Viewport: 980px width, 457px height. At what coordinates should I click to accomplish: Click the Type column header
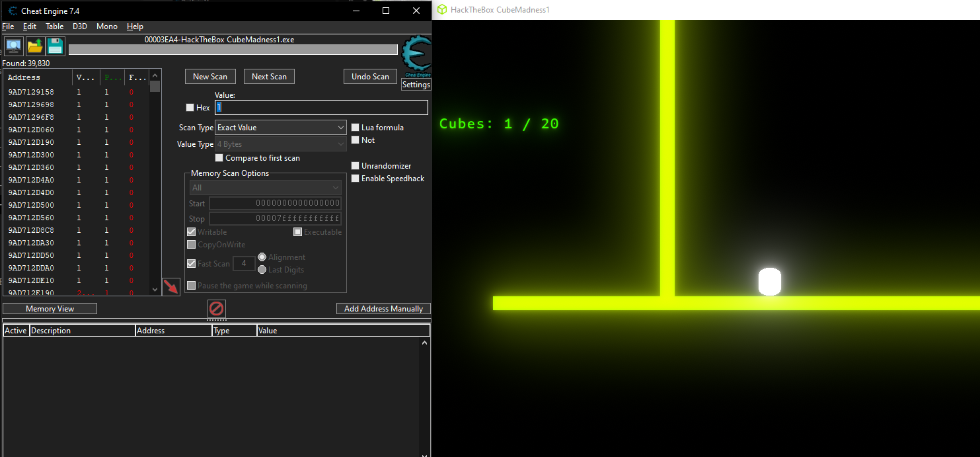click(x=235, y=331)
